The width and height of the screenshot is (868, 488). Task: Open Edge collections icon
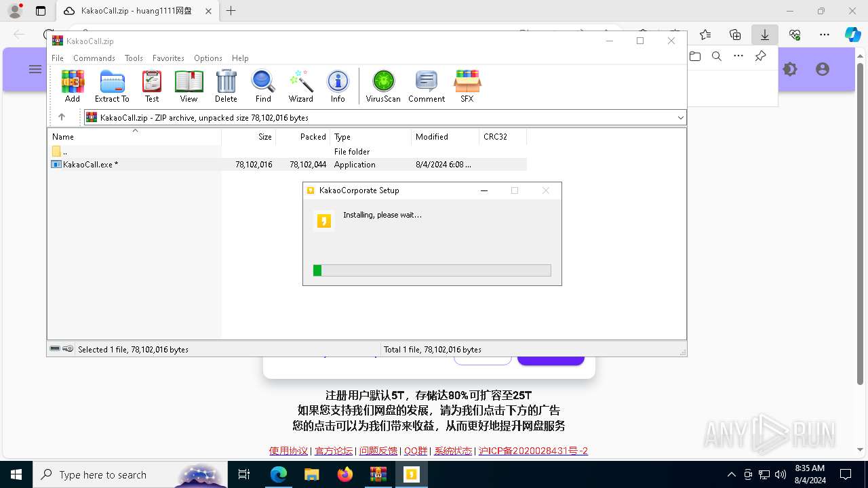coord(735,35)
